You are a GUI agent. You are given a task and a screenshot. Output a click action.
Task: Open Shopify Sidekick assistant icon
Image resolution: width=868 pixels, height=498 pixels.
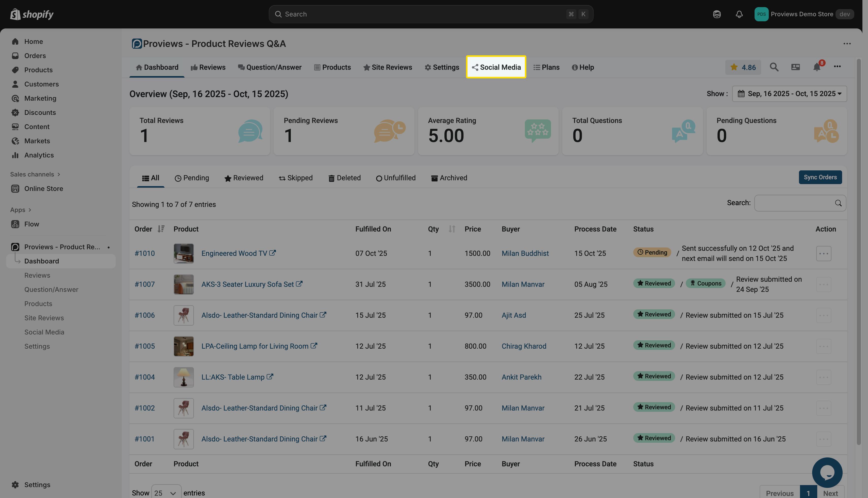[717, 14]
